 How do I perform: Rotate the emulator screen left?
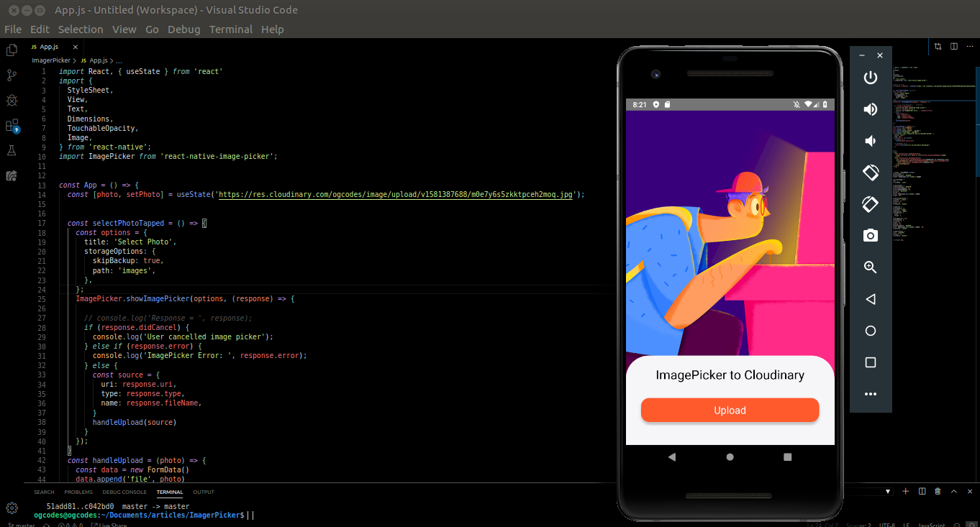coord(871,173)
